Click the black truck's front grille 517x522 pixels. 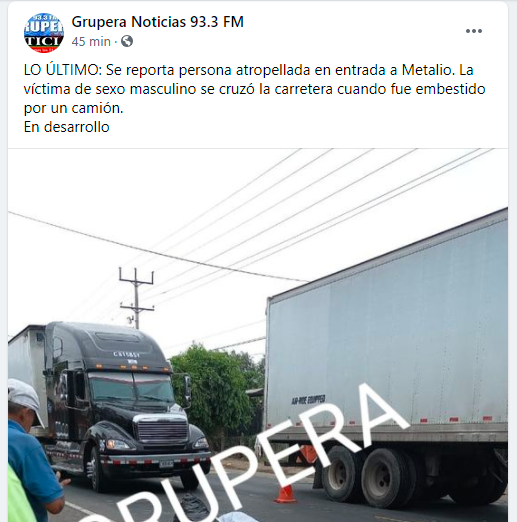point(163,430)
